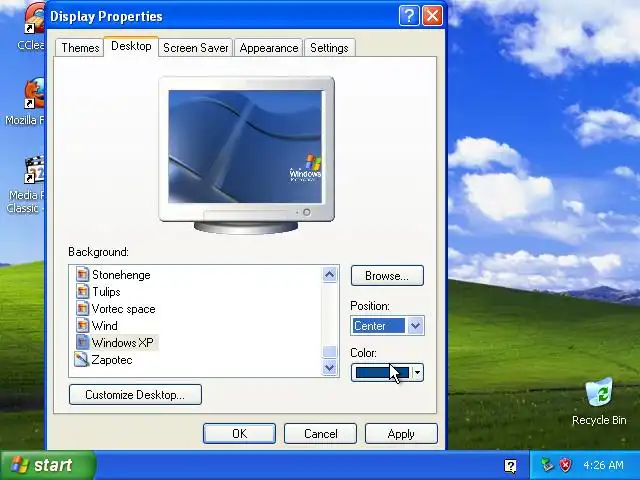Viewport: 640px width, 480px height.
Task: Expand the Position dropdown
Action: [415, 326]
